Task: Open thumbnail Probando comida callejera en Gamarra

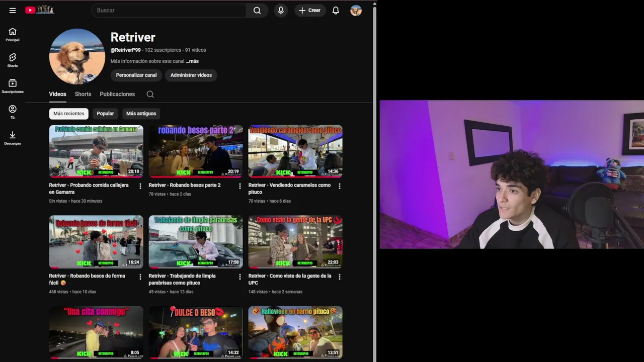Action: click(x=96, y=151)
